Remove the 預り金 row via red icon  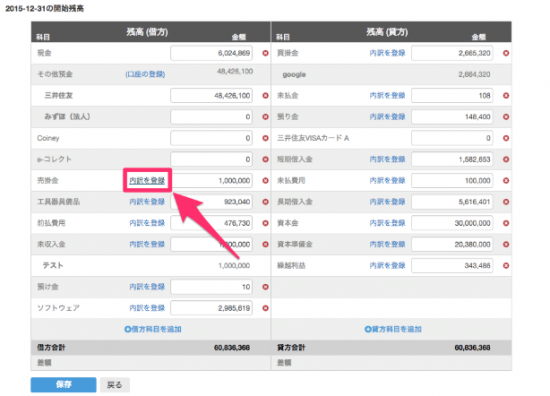tap(506, 117)
